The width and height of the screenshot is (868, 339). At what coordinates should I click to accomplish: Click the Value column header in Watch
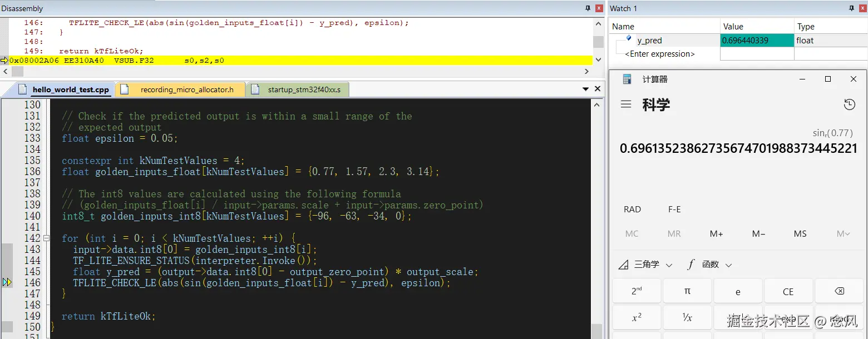(757, 26)
